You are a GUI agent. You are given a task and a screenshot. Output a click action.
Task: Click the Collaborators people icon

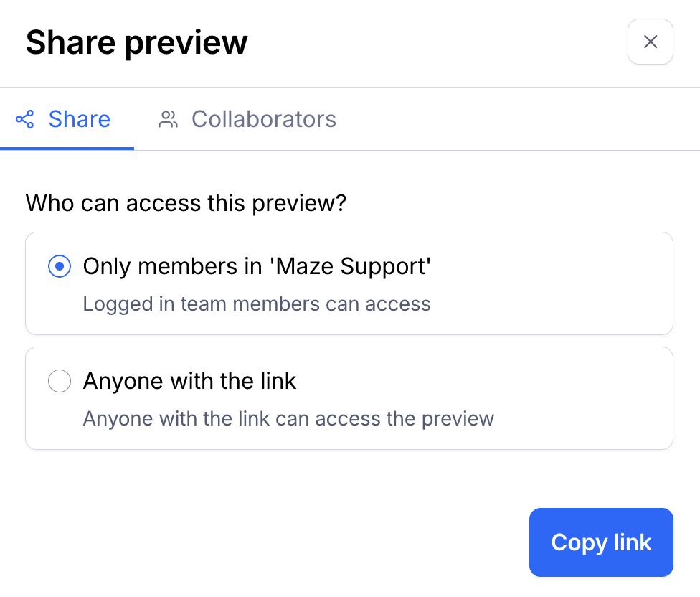(x=169, y=119)
